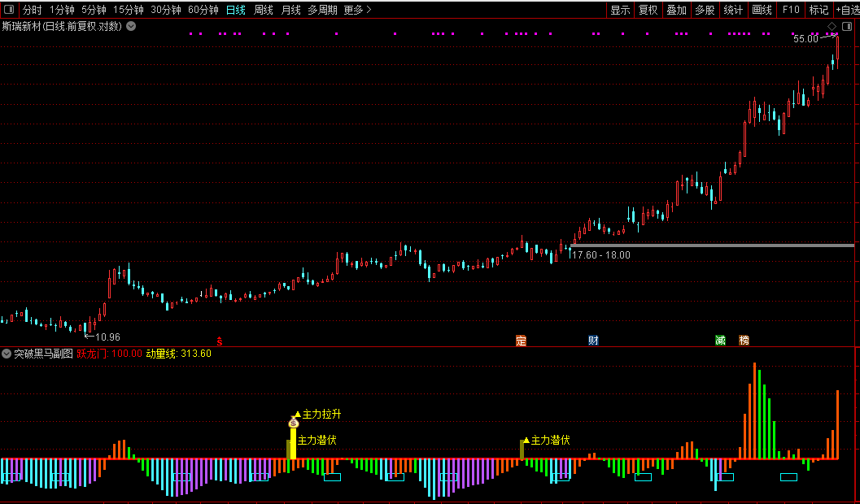Viewport: 860px width, 504px height.
Task: Add stock via +自选 button
Action: point(847,10)
